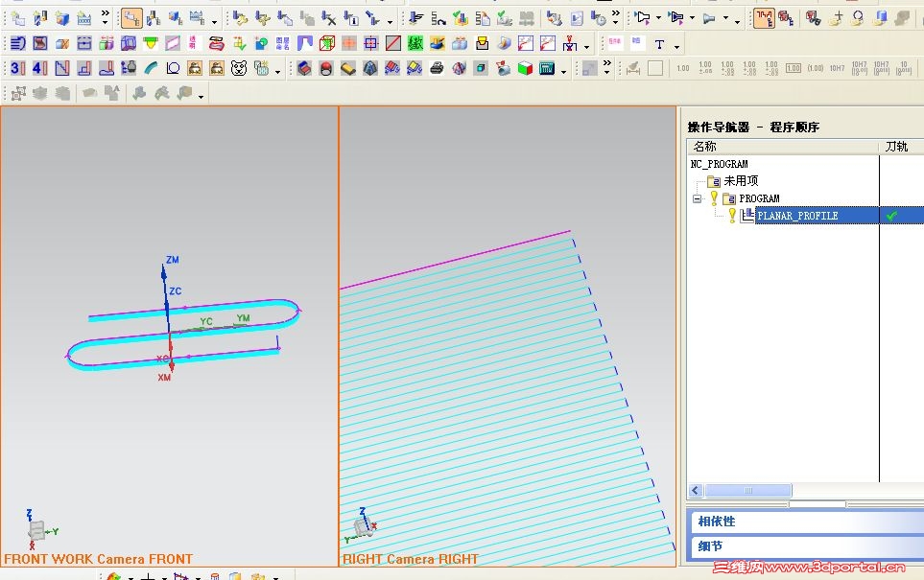This screenshot has height=580, width=924.
Task: Click the 刀轨 column header
Action: click(896, 147)
